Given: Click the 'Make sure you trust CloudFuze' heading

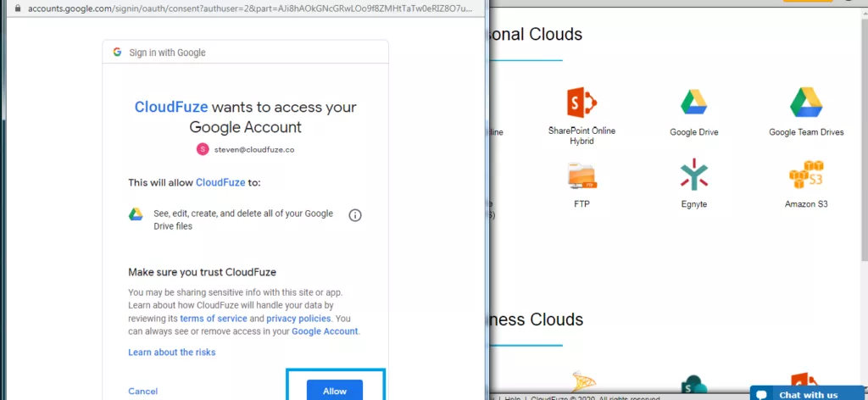Looking at the screenshot, I should coord(202,272).
